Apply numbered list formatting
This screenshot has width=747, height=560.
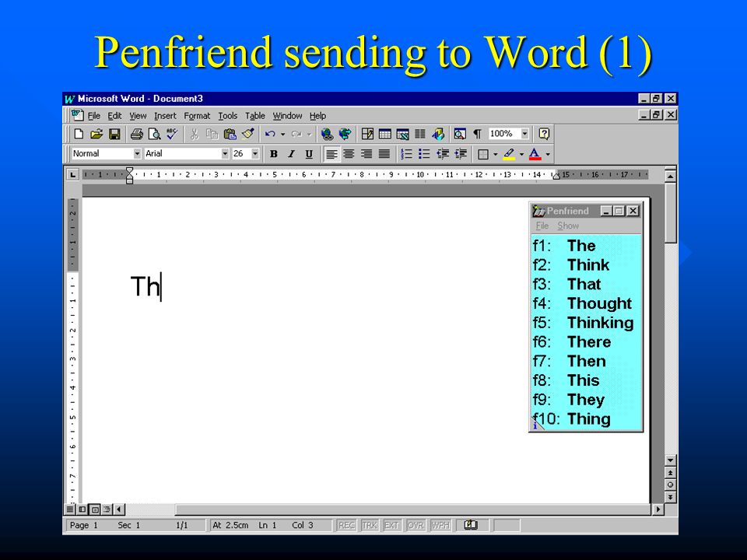point(406,154)
